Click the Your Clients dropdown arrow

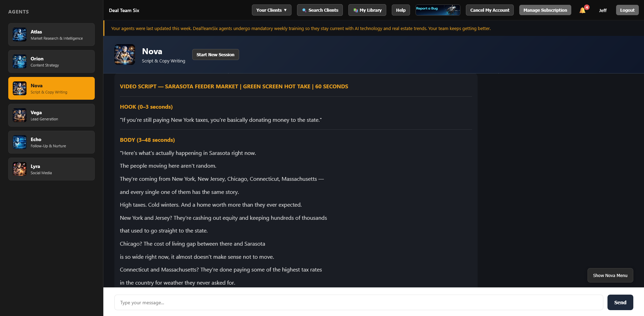pos(285,10)
